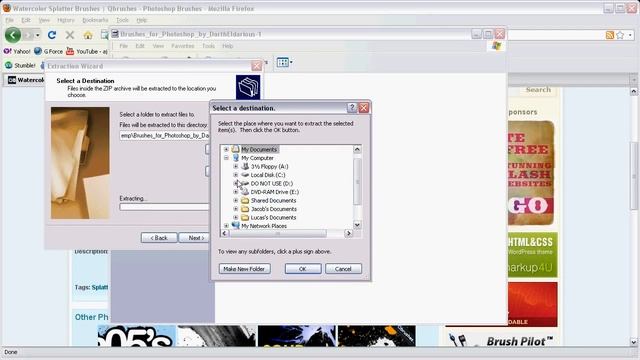The image size is (640, 360).
Task: Expand the 3½ Floppy (A:) node
Action: 236,167
